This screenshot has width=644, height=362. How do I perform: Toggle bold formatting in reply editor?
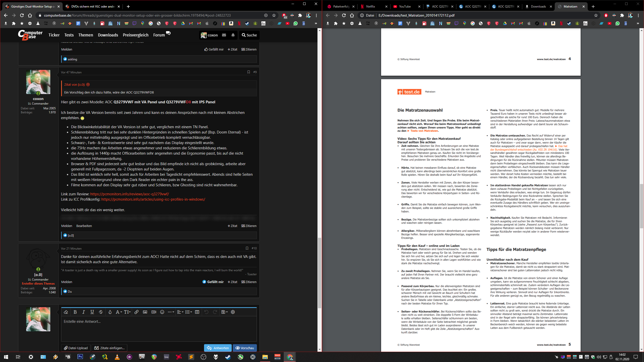(x=75, y=312)
